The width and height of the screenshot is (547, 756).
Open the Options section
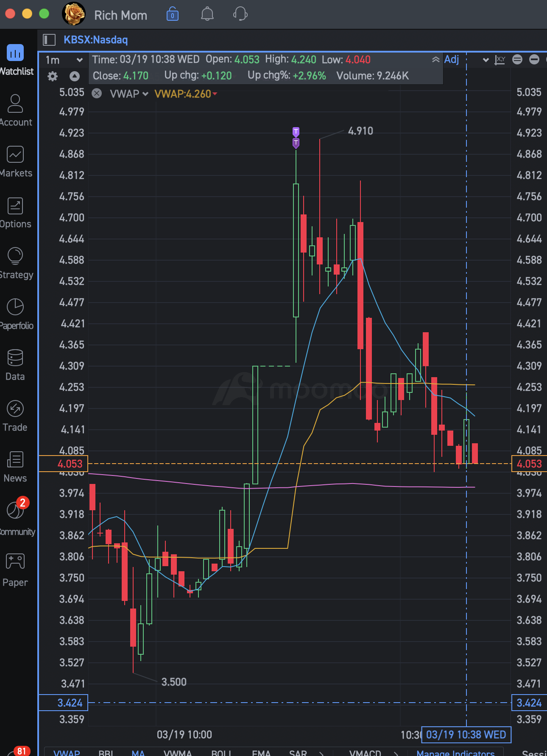(x=16, y=213)
